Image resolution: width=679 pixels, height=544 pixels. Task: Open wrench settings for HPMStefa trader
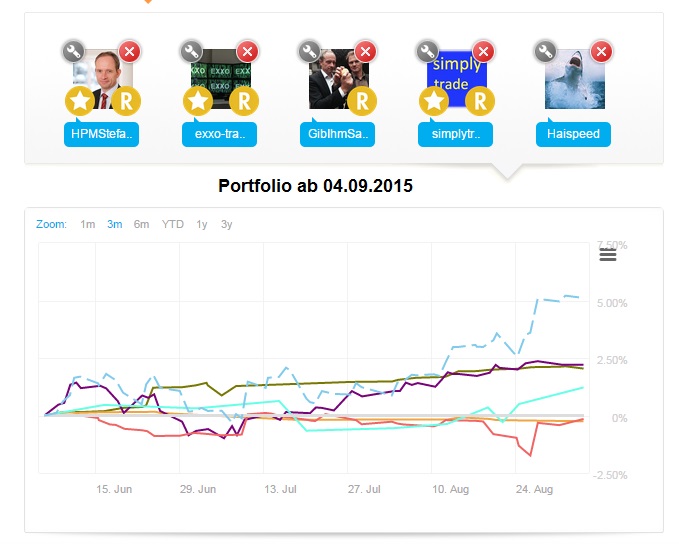72,50
